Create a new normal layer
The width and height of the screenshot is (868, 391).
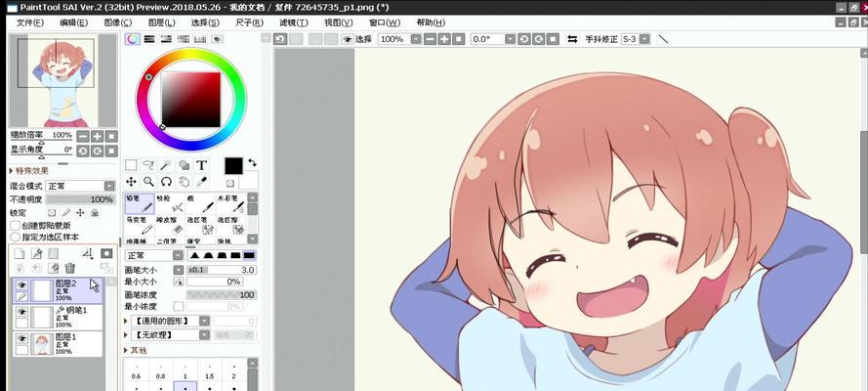click(20, 253)
